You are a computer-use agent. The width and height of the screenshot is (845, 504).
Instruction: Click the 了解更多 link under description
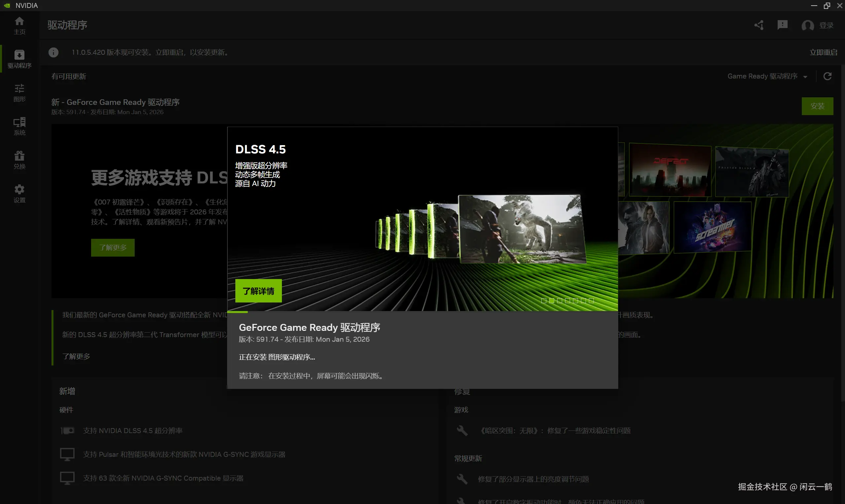coord(76,356)
